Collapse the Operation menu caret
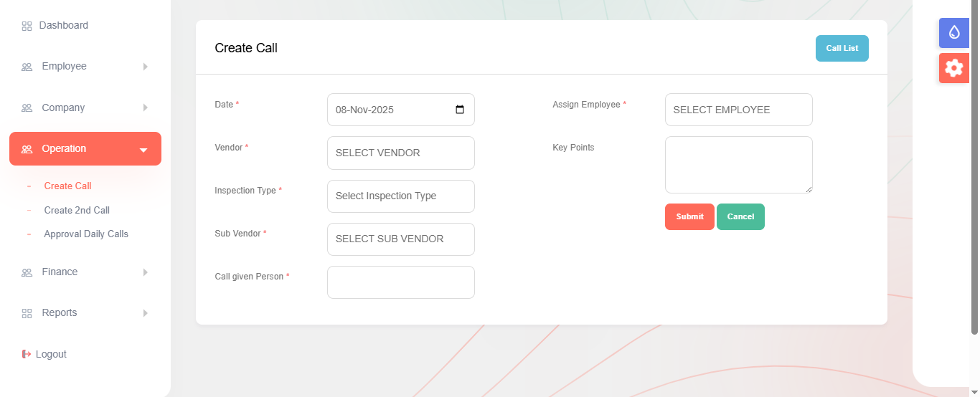The image size is (980, 397). coord(143,150)
